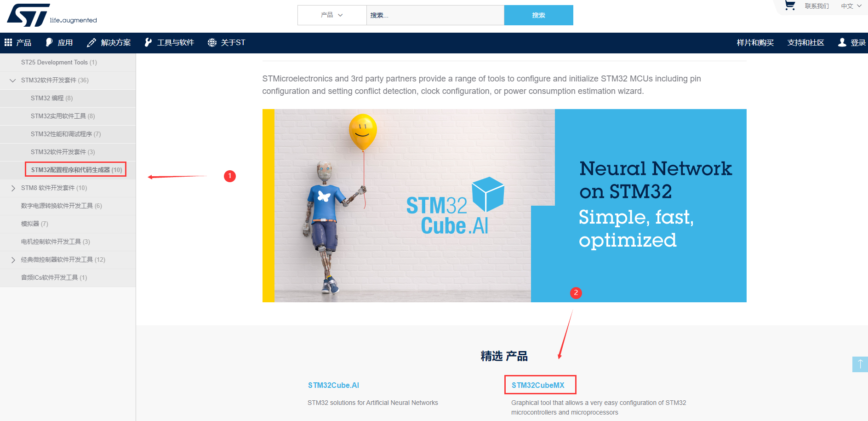Click the back-to-top arrow button
The height and width of the screenshot is (421, 868).
(x=860, y=364)
